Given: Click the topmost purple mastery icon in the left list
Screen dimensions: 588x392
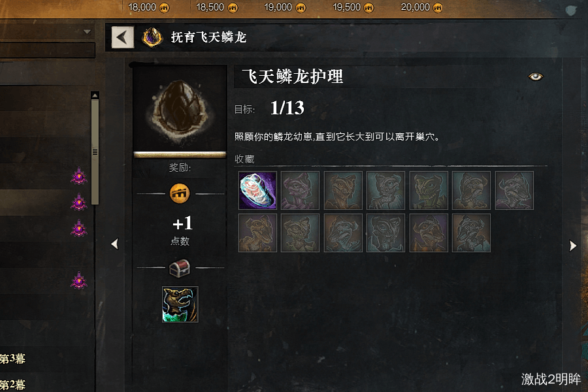Looking at the screenshot, I should pyautogui.click(x=79, y=176).
